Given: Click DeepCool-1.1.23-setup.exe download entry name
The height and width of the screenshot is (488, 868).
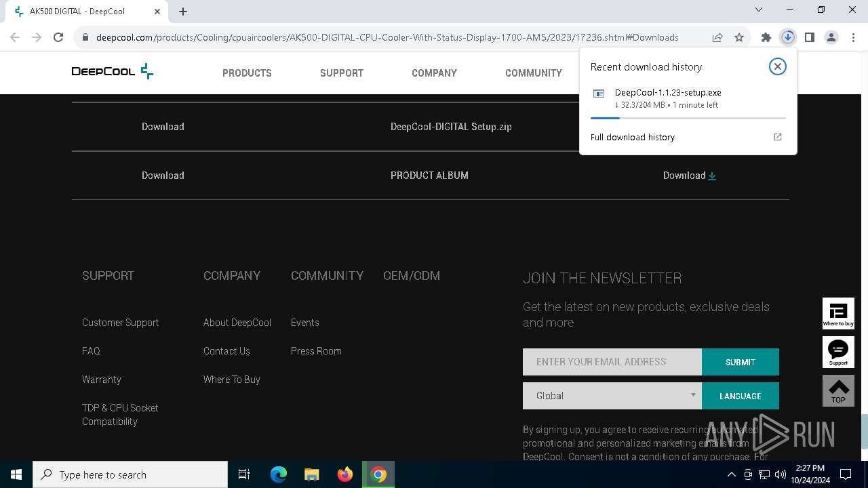Looking at the screenshot, I should [x=668, y=93].
